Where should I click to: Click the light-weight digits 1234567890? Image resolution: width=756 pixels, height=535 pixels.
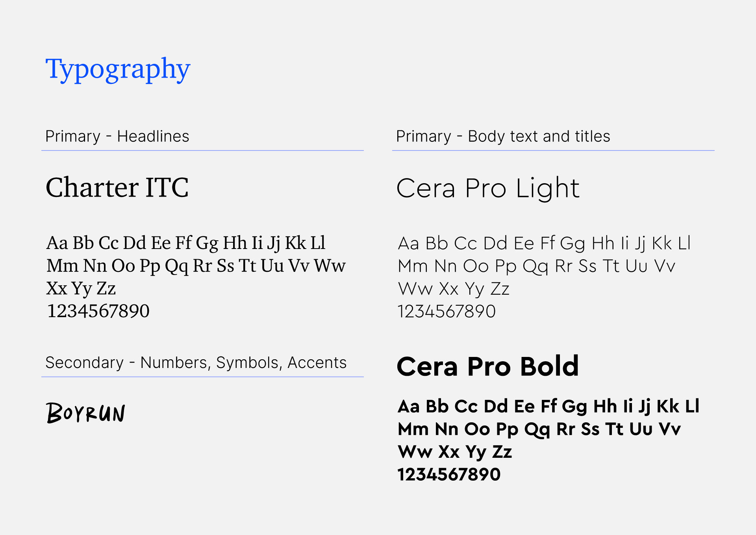click(447, 311)
